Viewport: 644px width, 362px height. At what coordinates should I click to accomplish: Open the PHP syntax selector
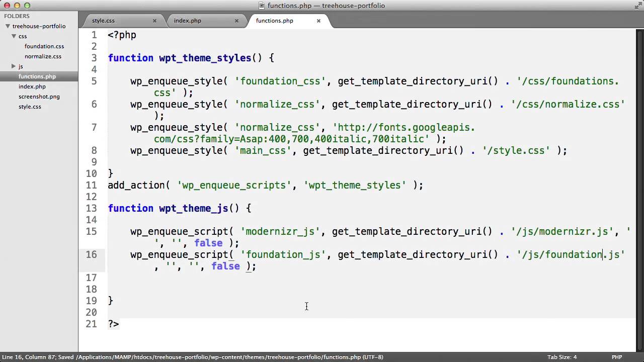pyautogui.click(x=617, y=357)
